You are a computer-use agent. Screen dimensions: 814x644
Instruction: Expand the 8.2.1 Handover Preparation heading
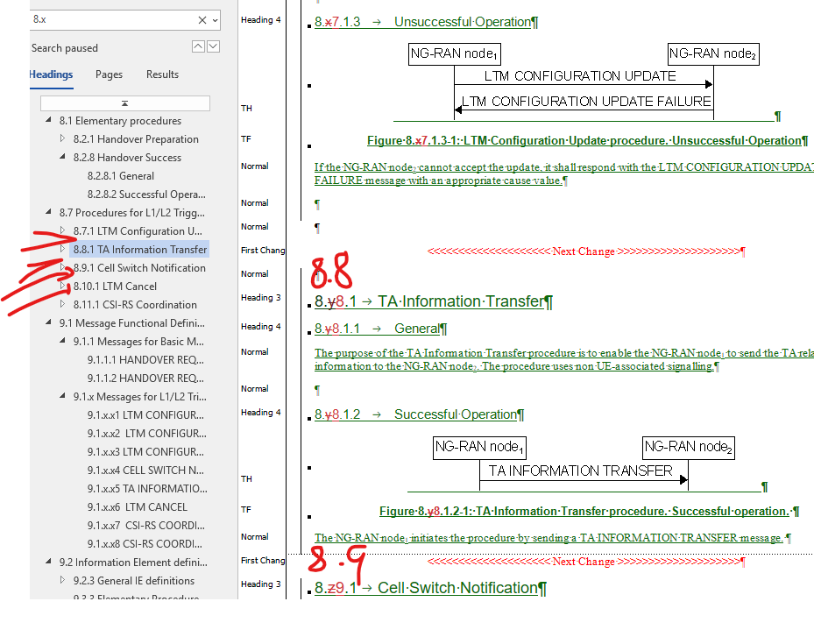point(63,139)
